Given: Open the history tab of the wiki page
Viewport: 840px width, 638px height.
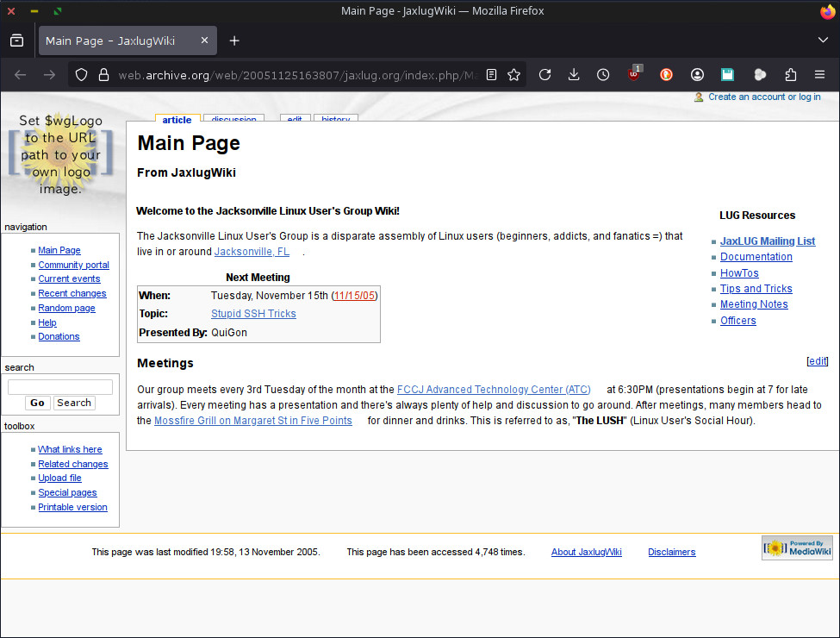Looking at the screenshot, I should pos(335,119).
